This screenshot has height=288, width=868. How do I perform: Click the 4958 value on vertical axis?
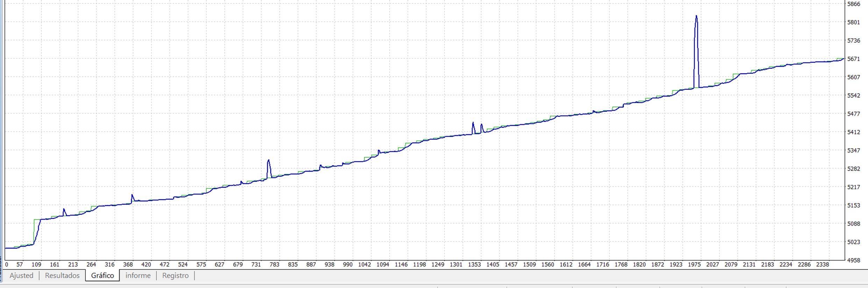click(853, 260)
